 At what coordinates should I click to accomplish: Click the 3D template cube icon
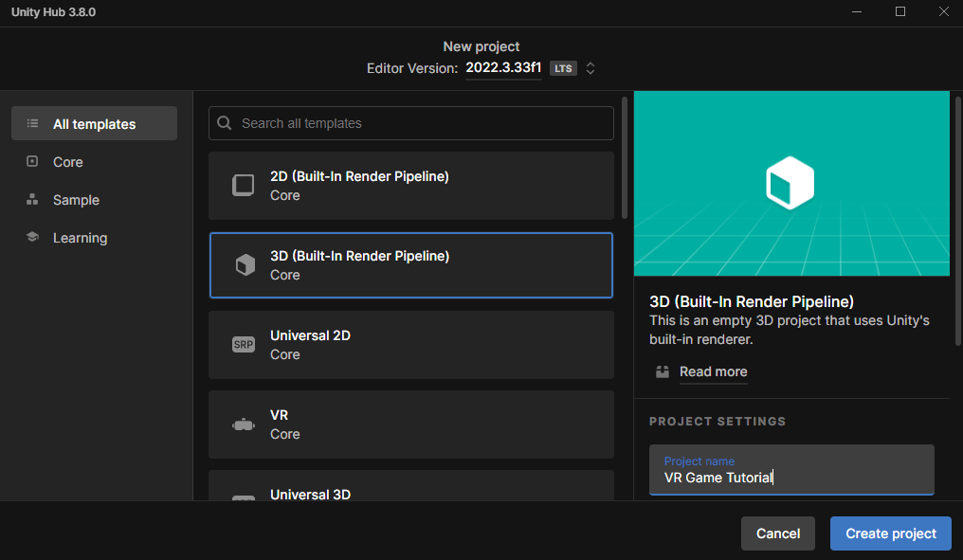[x=245, y=265]
